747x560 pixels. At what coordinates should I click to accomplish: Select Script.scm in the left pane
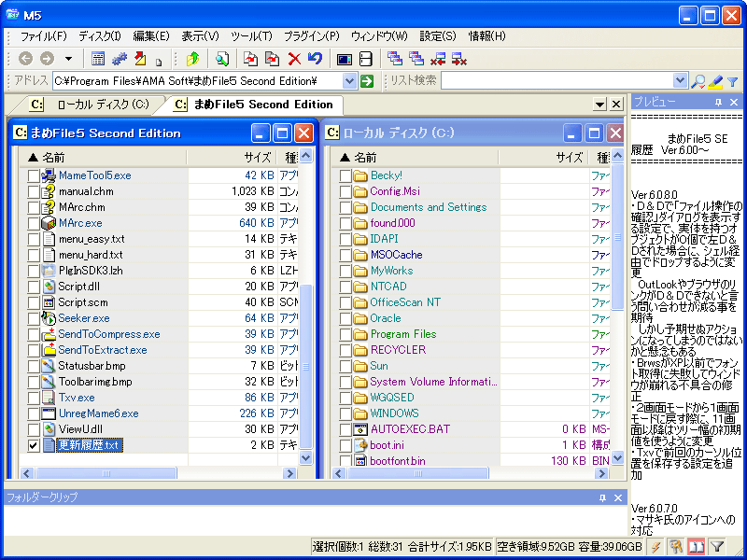click(x=83, y=302)
